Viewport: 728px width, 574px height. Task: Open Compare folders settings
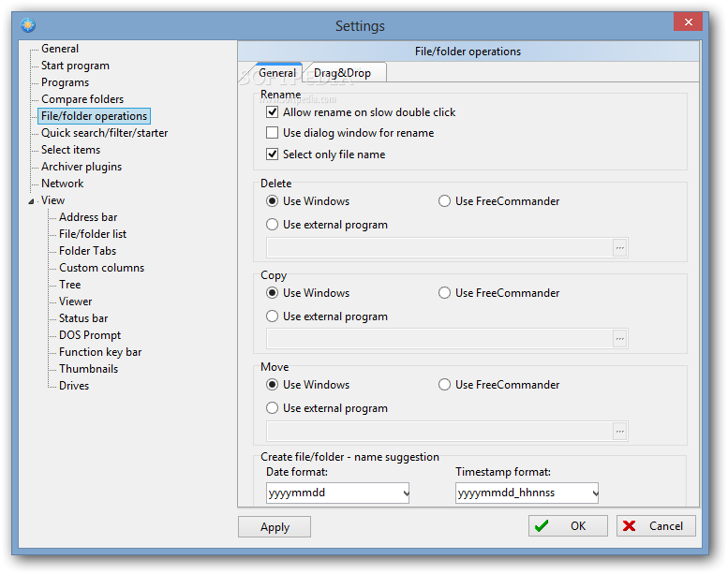(x=82, y=99)
